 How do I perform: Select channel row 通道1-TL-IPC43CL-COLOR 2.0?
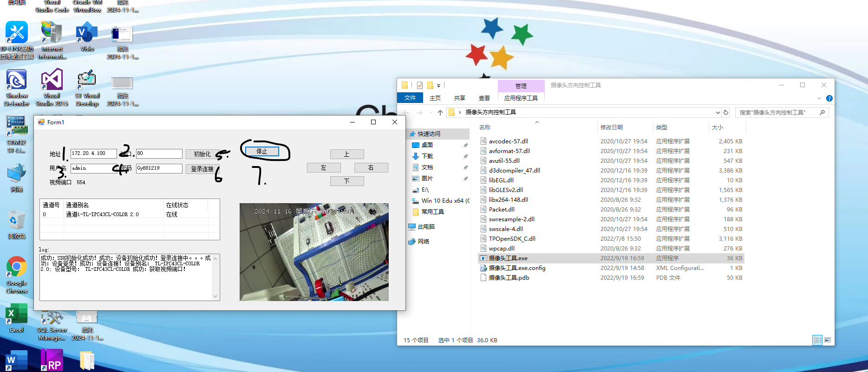click(130, 214)
